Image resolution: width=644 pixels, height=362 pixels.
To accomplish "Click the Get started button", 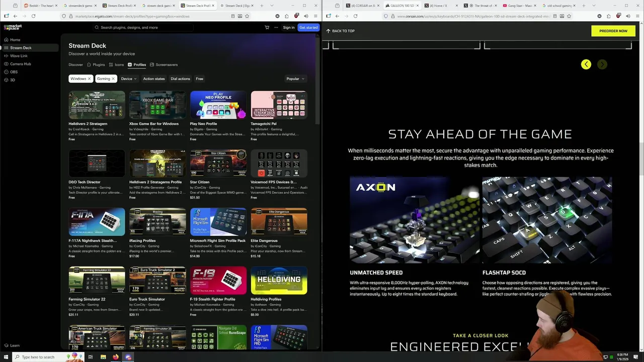I will point(308,28).
